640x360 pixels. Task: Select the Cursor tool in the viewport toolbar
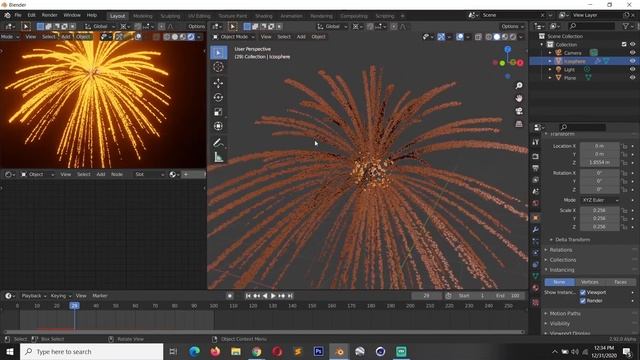point(218,67)
